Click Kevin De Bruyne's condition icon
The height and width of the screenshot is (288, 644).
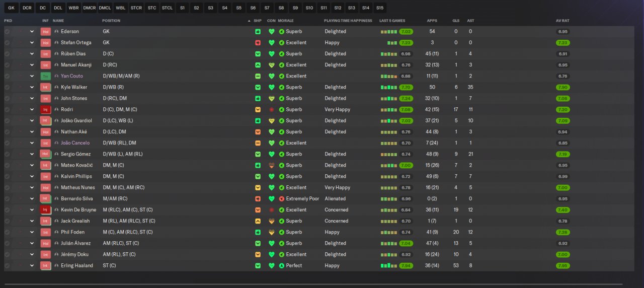point(272,210)
